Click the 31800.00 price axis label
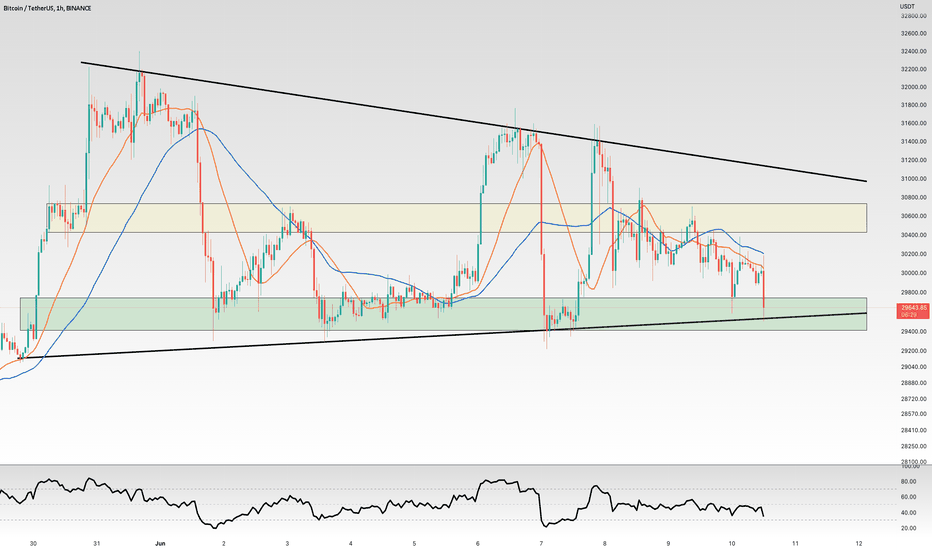Screen dimensions: 932x550 tap(914, 105)
